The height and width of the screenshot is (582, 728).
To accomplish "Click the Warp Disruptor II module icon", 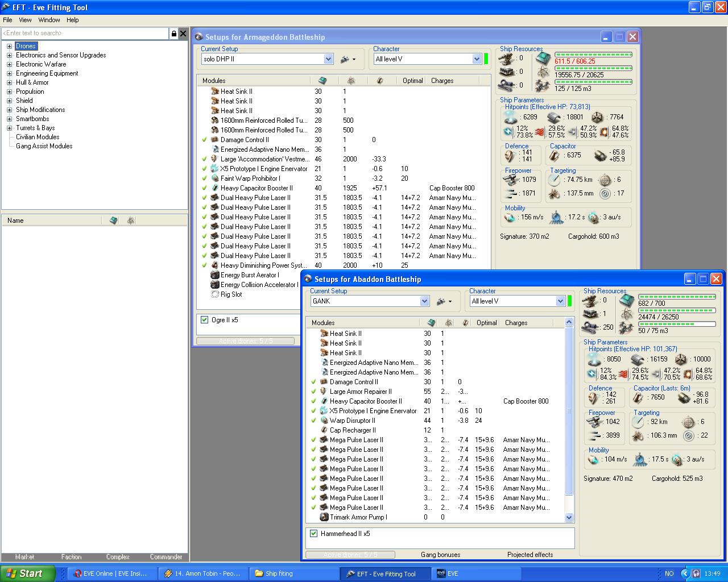I will pos(324,421).
